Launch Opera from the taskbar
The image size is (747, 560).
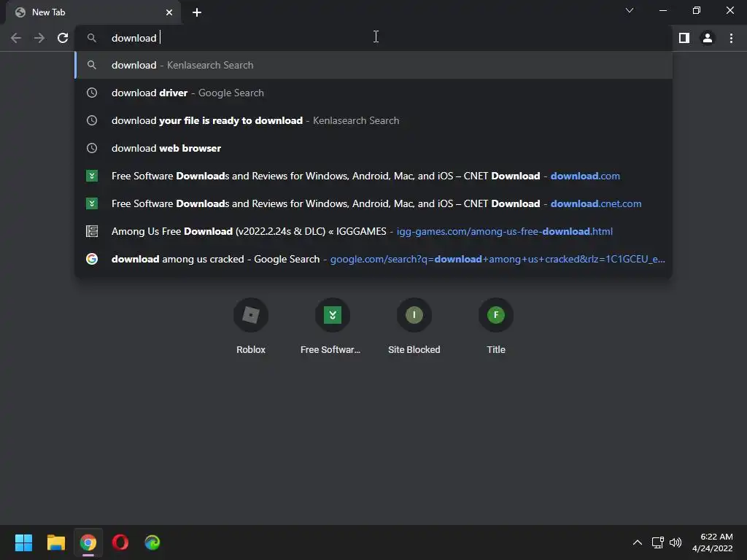[x=120, y=542]
